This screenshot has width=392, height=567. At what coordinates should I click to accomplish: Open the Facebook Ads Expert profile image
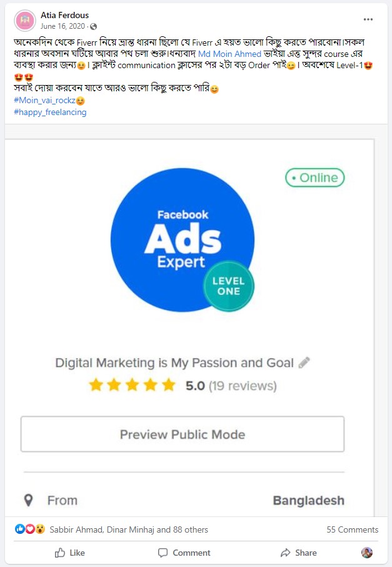tap(183, 240)
